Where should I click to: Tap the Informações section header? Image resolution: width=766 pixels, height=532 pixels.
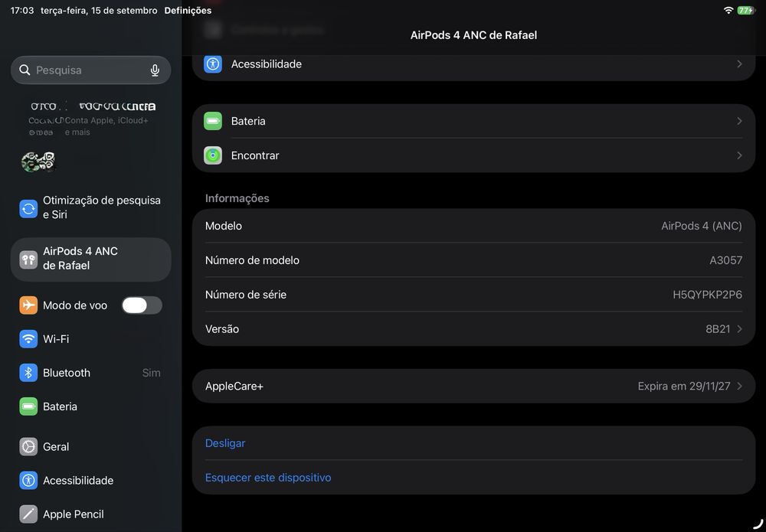coord(237,198)
